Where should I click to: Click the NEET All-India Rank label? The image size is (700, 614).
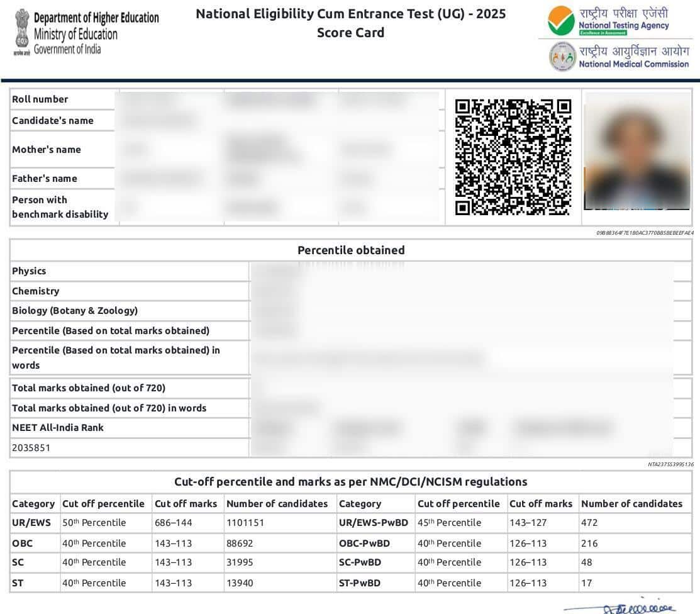(58, 428)
